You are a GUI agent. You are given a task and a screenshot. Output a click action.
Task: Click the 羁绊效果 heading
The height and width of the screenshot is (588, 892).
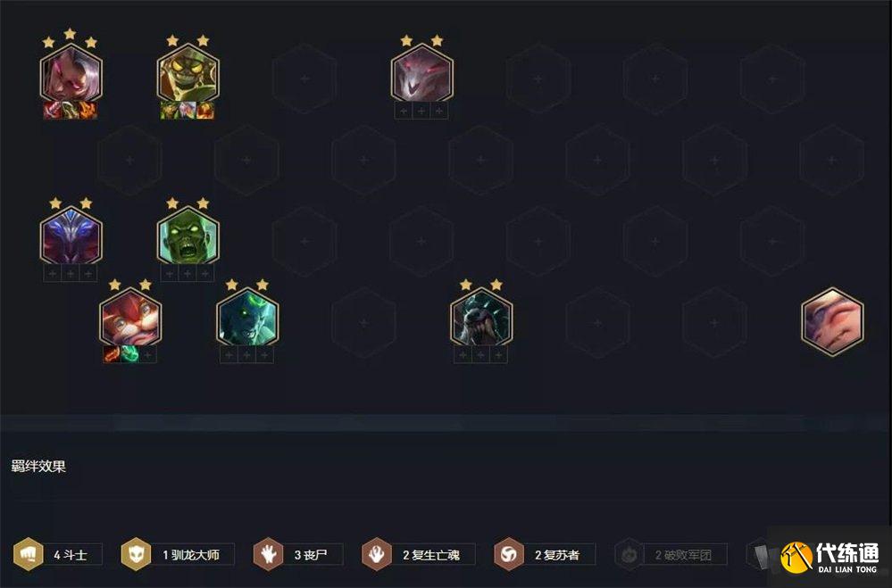point(38,467)
